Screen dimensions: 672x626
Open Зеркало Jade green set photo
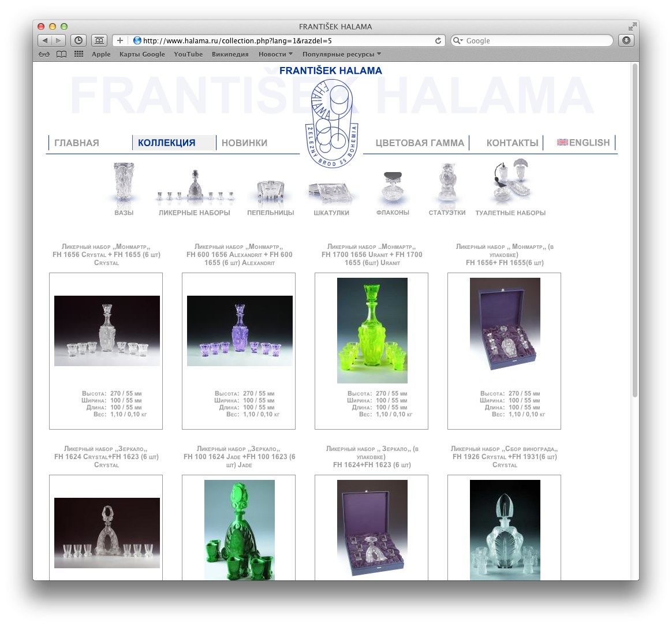tap(240, 530)
